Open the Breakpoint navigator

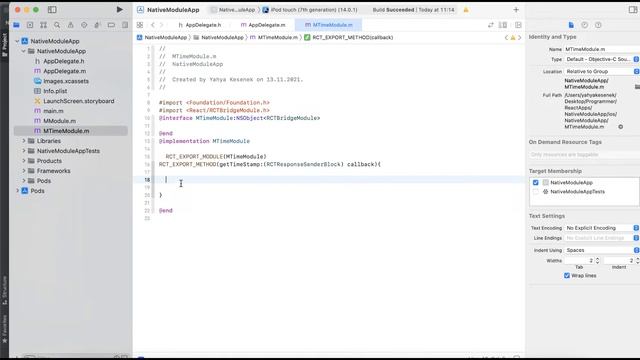111,25
